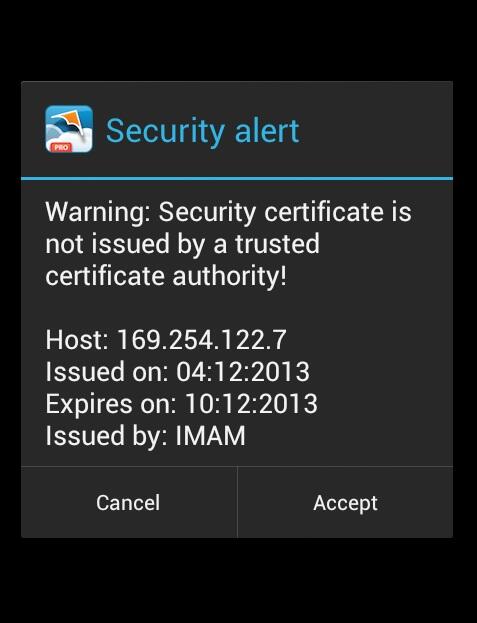Tap the Accept button
The width and height of the screenshot is (477, 623).
[x=346, y=503]
